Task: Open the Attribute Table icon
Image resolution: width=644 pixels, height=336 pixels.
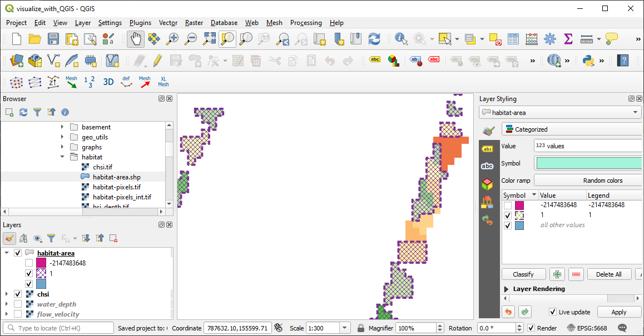Action: tap(514, 39)
